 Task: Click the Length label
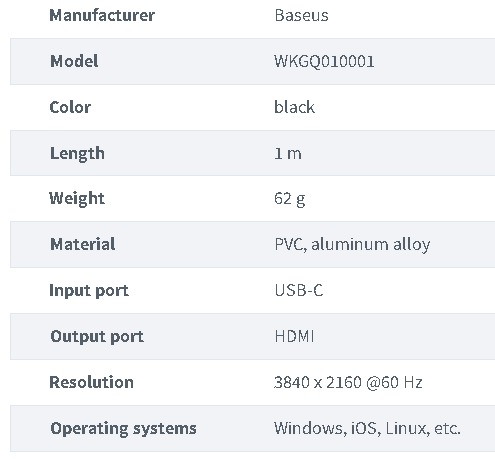pos(77,154)
